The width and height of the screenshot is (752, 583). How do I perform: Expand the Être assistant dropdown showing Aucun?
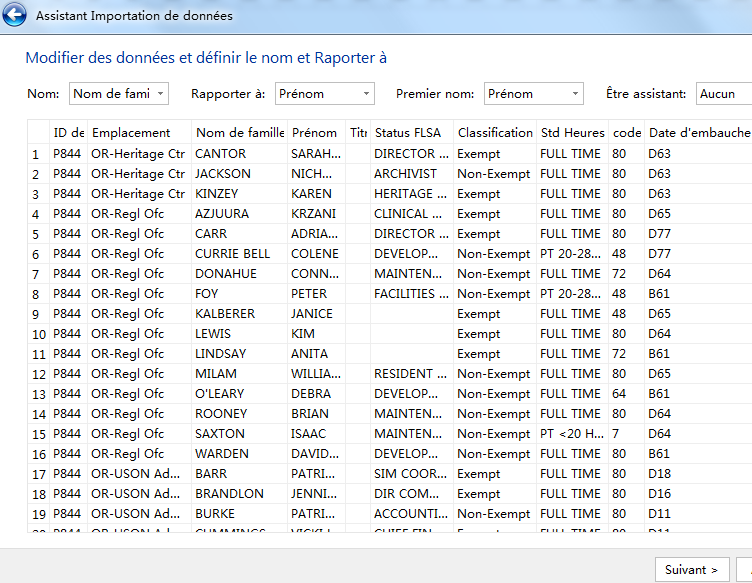coord(723,94)
